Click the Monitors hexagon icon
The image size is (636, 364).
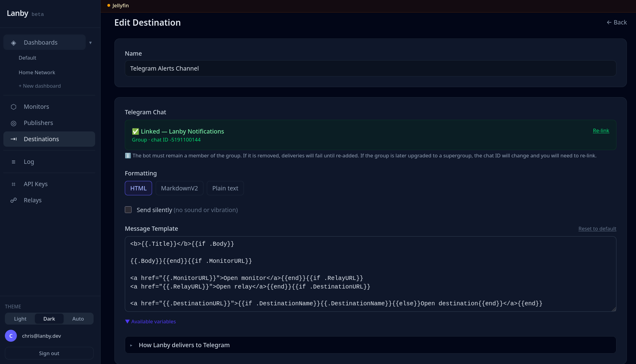coord(13,107)
